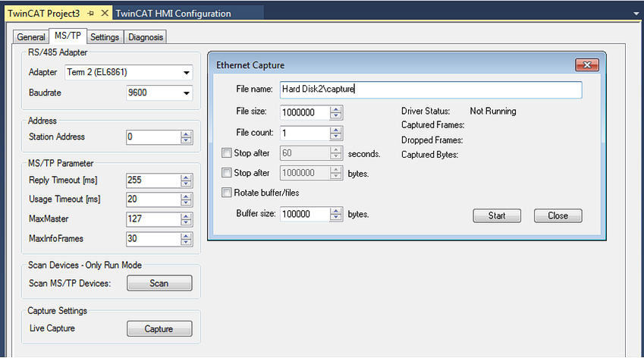This screenshot has height=358, width=644.
Task: Decrease MaxInfoFrames with down arrow
Action: click(187, 242)
